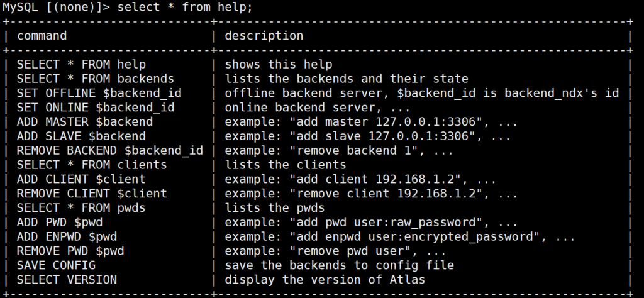Click the 'ADD PWD $pwd' command
The height and width of the screenshot is (298, 644).
tap(60, 222)
